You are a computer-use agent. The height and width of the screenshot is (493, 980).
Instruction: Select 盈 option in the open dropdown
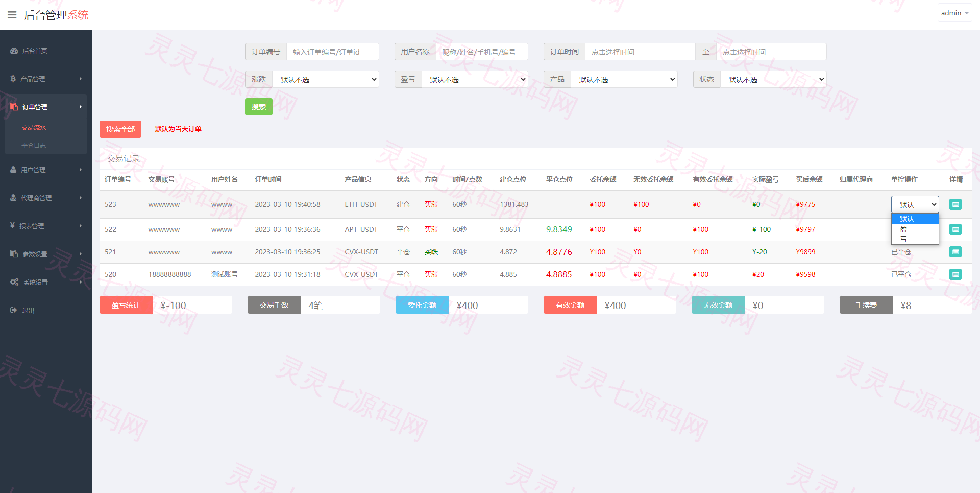(x=915, y=229)
